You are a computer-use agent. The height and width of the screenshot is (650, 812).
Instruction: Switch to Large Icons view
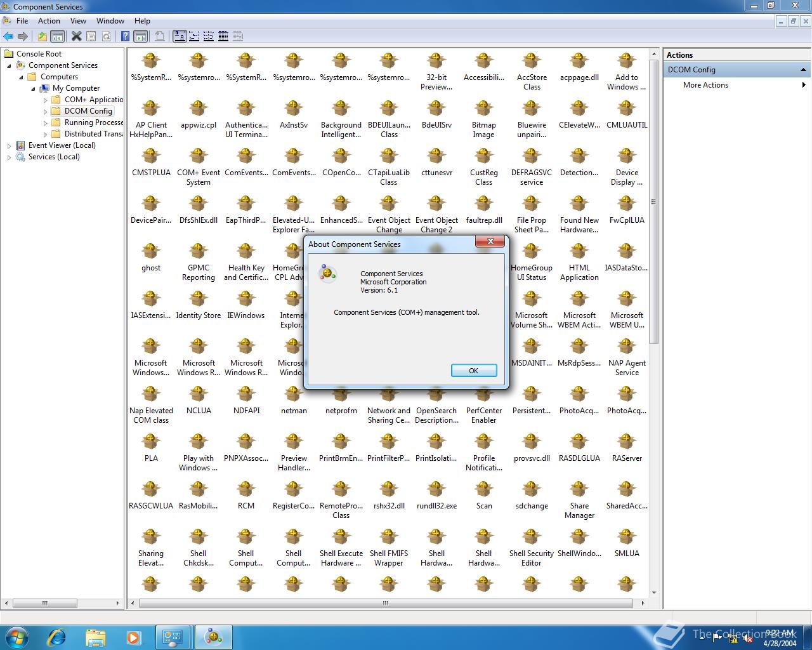coord(180,36)
